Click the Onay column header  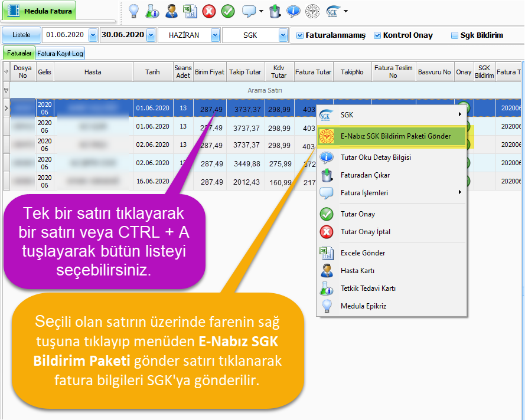click(464, 71)
